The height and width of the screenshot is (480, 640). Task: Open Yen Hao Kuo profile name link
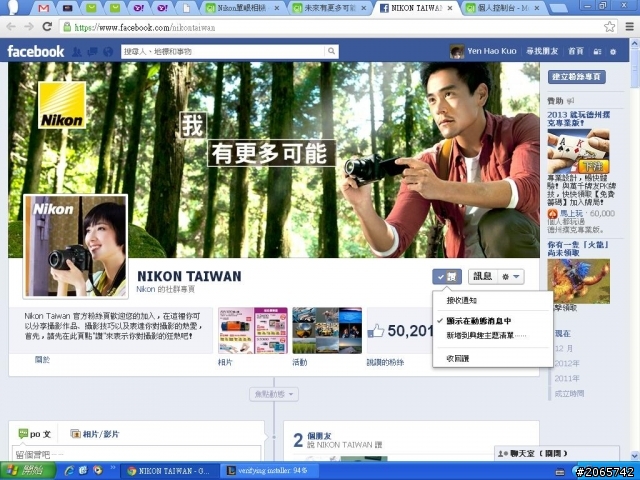click(492, 51)
